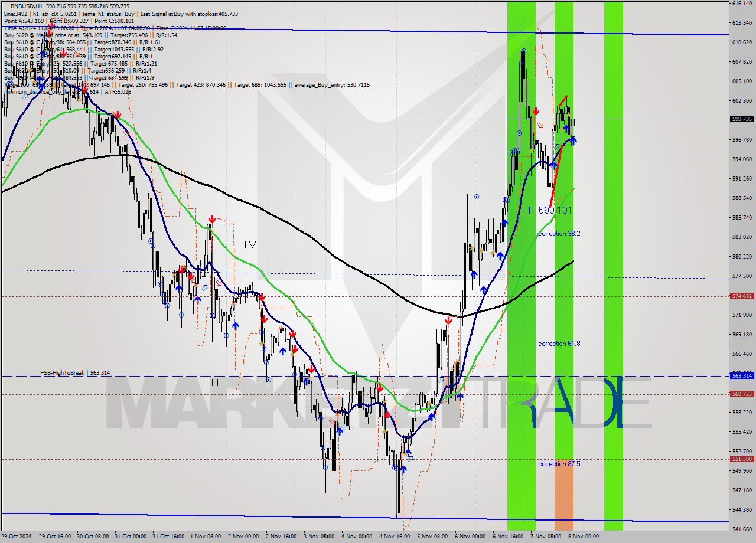Click the '31 Oct 16:00' time axis label

pos(168,537)
